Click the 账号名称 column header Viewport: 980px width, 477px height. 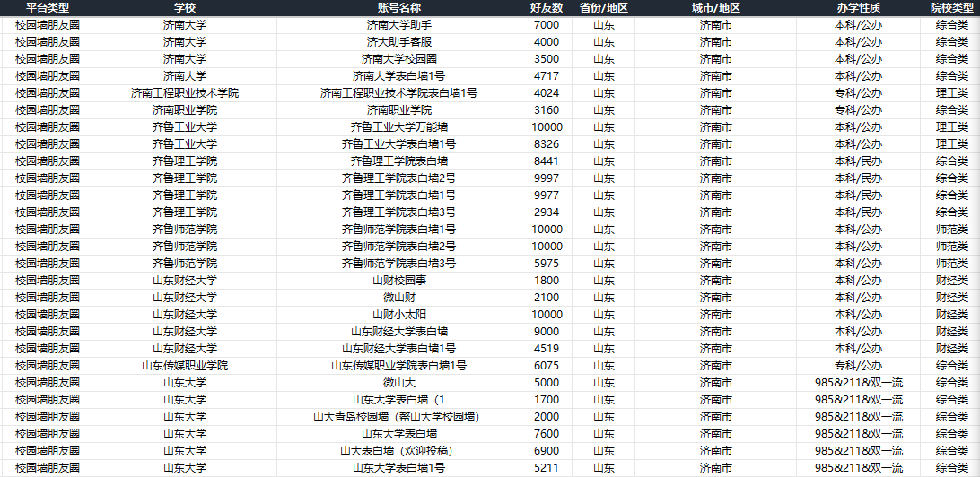(x=398, y=8)
